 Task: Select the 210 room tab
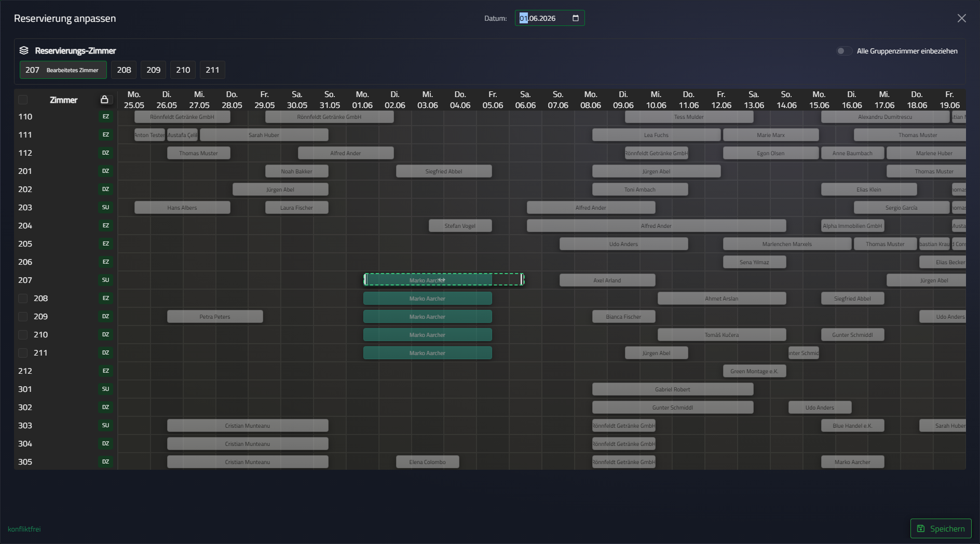click(183, 70)
